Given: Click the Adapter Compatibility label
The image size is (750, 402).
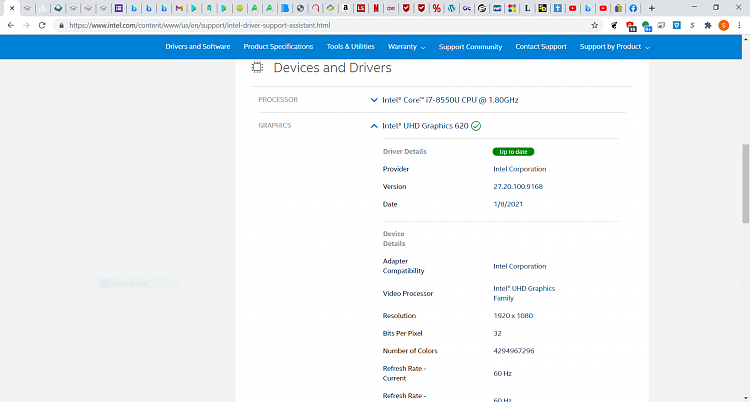Looking at the screenshot, I should click(404, 266).
